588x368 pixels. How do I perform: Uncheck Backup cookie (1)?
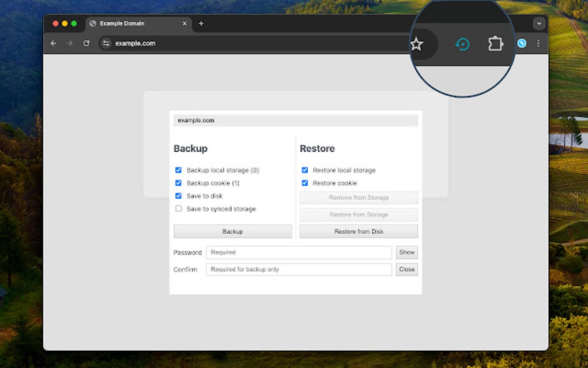[x=179, y=183]
